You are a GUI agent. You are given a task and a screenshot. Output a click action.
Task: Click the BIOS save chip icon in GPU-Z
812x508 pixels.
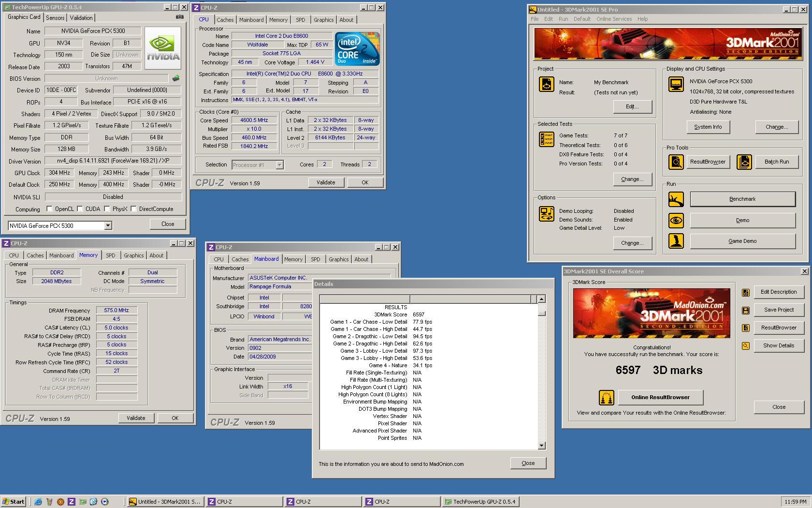pyautogui.click(x=176, y=78)
